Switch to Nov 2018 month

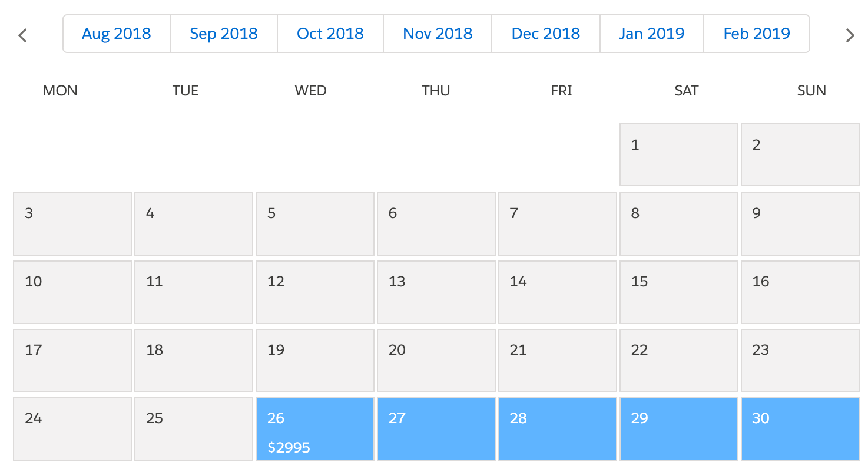pos(438,34)
